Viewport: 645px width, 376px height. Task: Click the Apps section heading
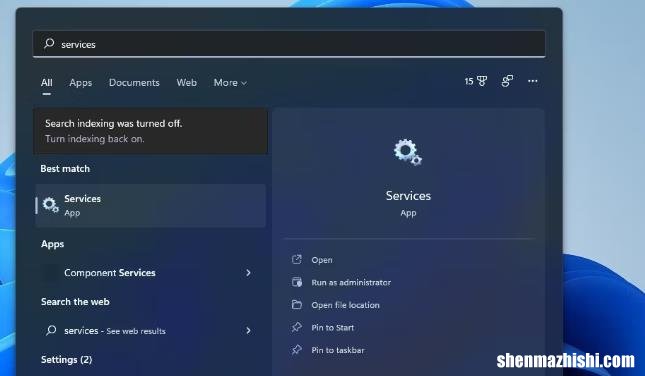[x=53, y=244]
